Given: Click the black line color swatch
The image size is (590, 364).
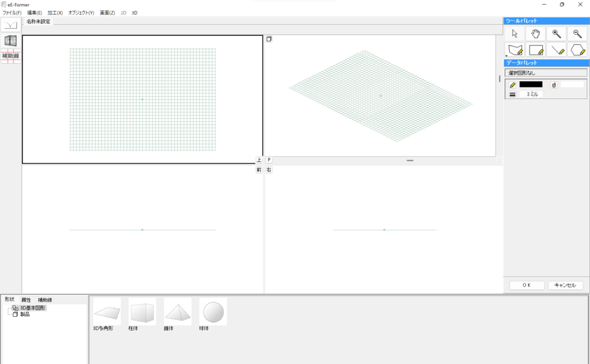Looking at the screenshot, I should (x=531, y=84).
